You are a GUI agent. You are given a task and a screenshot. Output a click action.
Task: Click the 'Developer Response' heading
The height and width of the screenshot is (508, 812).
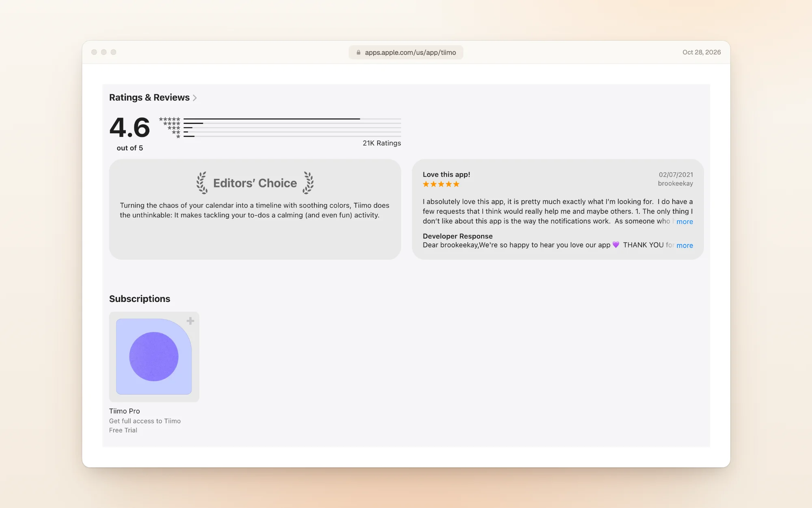click(x=458, y=236)
